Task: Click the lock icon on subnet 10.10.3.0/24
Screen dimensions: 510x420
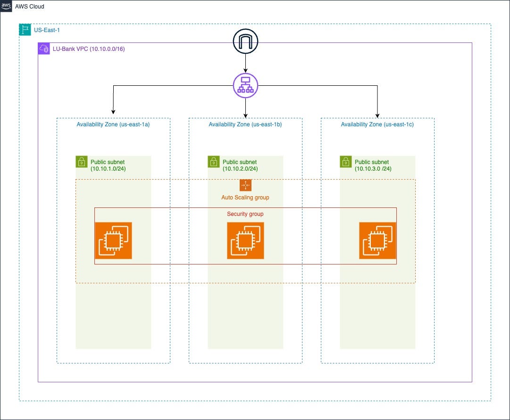Action: (x=345, y=162)
